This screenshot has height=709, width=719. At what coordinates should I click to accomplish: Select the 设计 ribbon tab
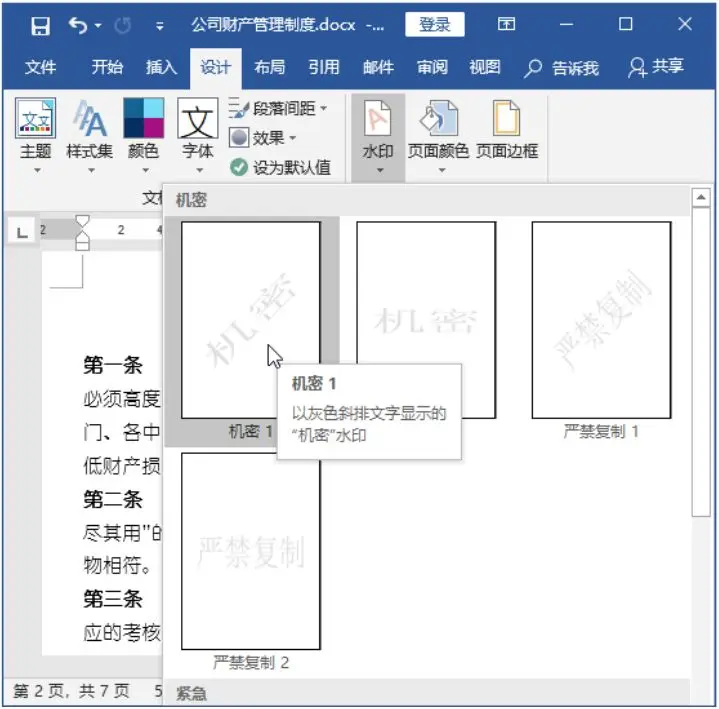tap(216, 68)
